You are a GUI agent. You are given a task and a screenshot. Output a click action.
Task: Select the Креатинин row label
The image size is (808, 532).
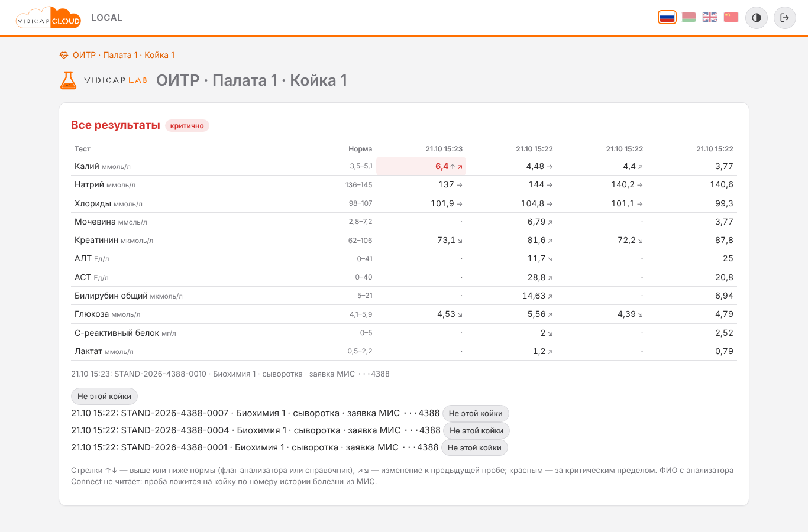pyautogui.click(x=96, y=240)
